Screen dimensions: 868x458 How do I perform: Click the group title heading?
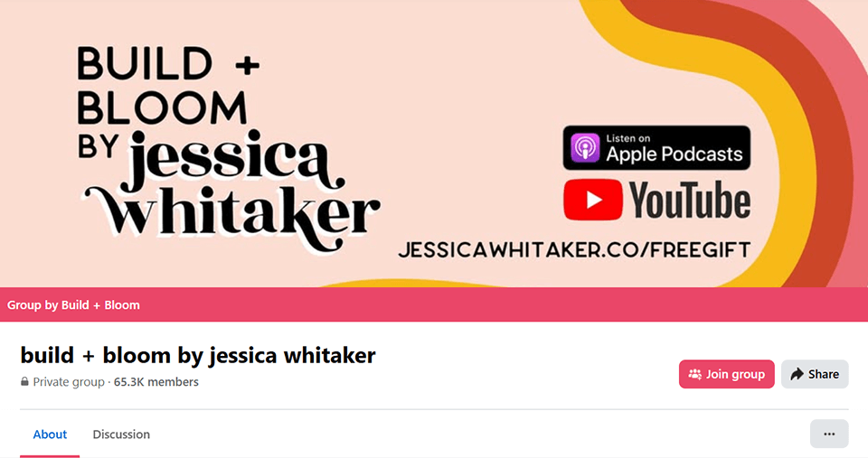(x=198, y=355)
